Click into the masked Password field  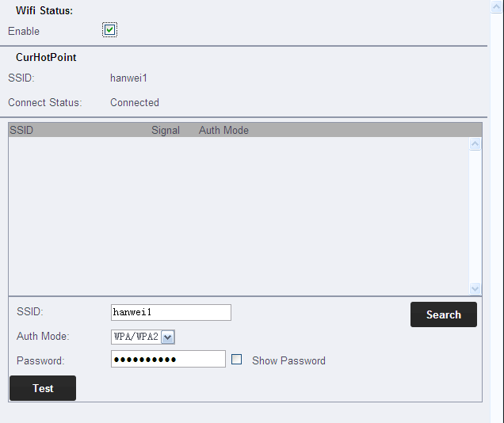click(168, 359)
